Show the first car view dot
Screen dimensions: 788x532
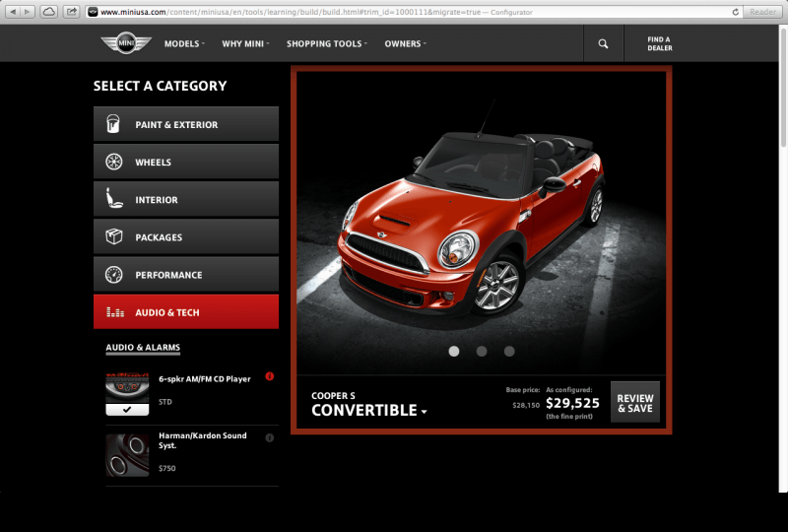point(454,351)
